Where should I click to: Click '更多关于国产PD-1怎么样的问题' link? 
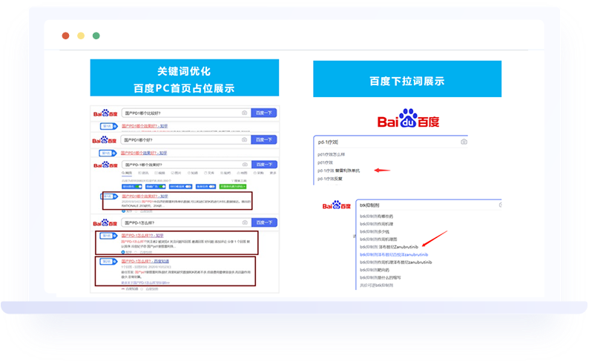coord(145,282)
